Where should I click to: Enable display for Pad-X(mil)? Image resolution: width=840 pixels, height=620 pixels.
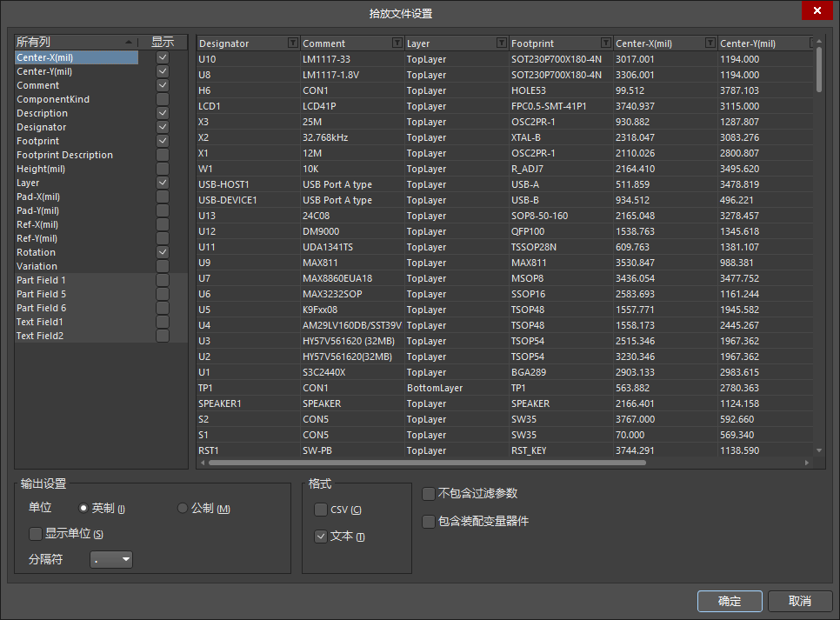(163, 197)
